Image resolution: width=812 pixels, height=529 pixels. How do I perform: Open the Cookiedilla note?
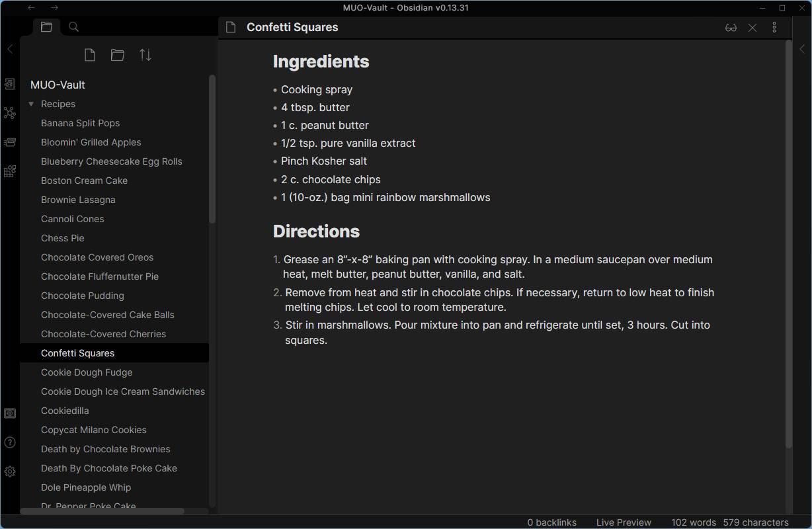[x=114, y=411]
